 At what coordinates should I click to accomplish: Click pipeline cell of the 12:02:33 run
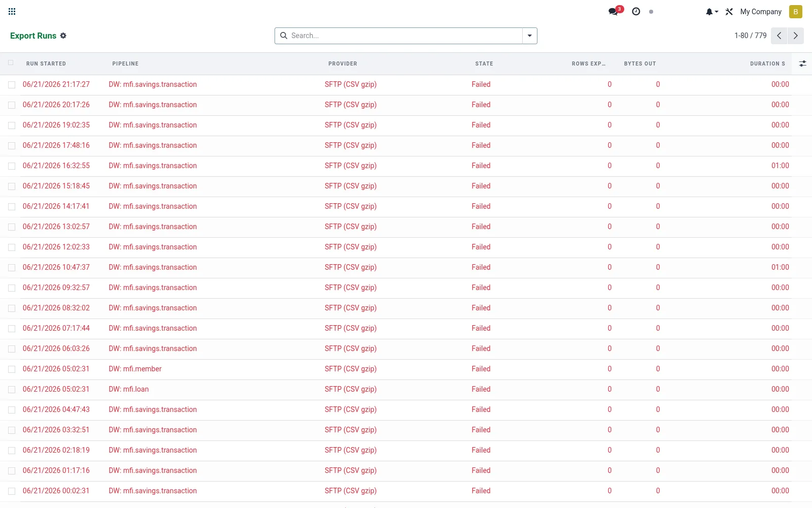pos(153,247)
